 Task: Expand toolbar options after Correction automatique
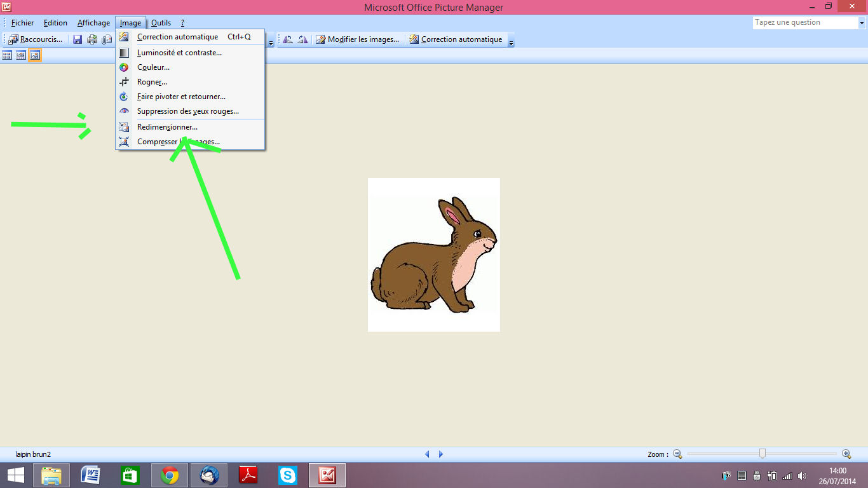pyautogui.click(x=511, y=43)
